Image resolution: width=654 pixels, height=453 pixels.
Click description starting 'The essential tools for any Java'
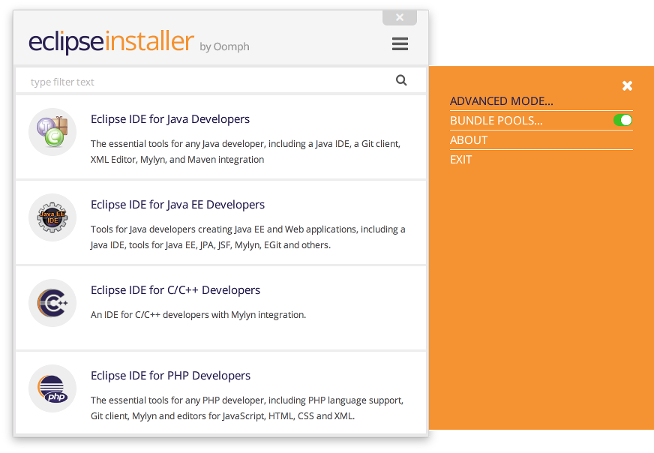pyautogui.click(x=245, y=151)
